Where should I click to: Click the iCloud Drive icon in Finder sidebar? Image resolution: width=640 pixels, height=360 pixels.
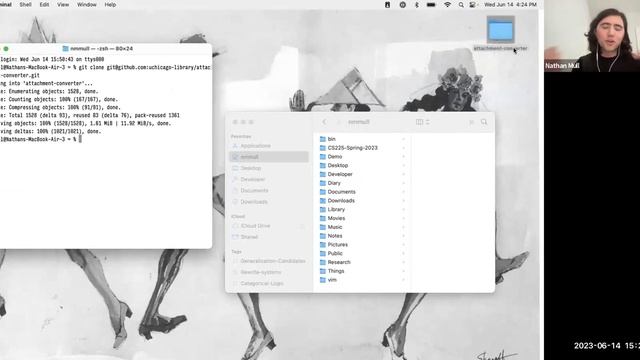[x=235, y=226]
